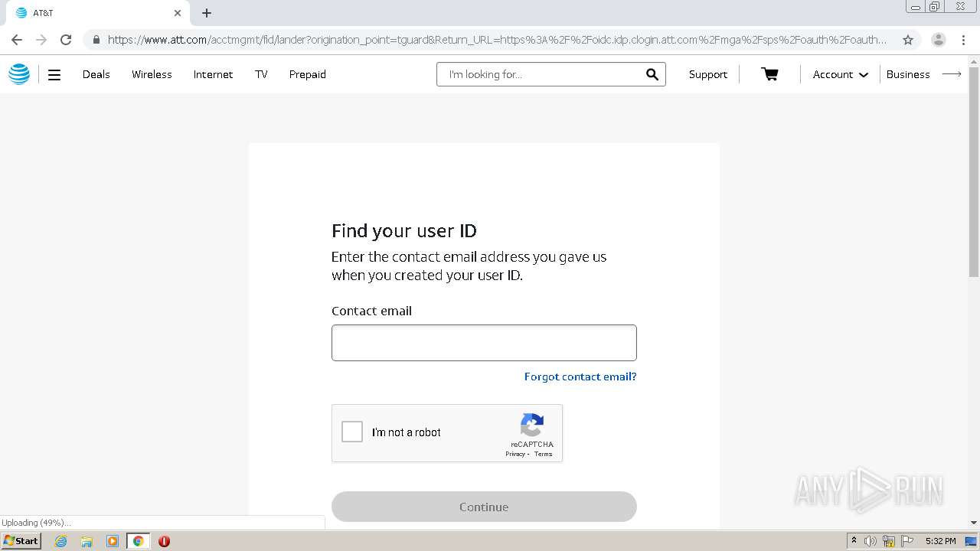980x551 pixels.
Task: Click the Show desktop button
Action: pyautogui.click(x=972, y=541)
